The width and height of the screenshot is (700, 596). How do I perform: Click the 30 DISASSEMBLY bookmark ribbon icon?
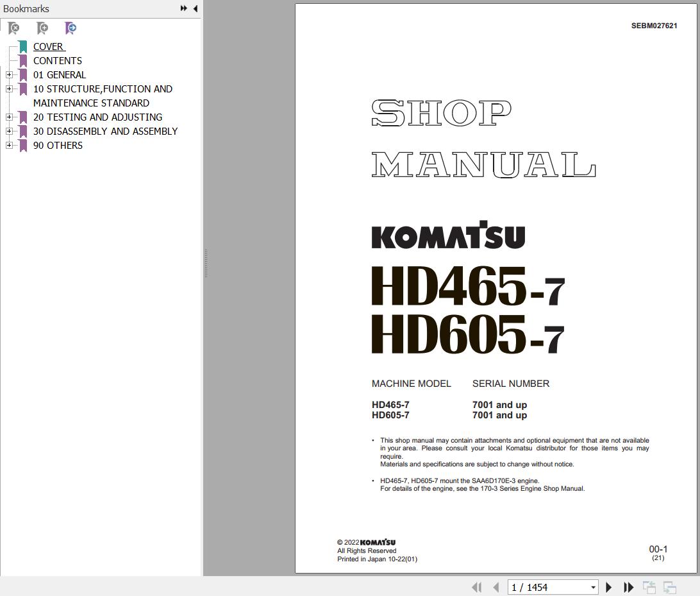(23, 132)
